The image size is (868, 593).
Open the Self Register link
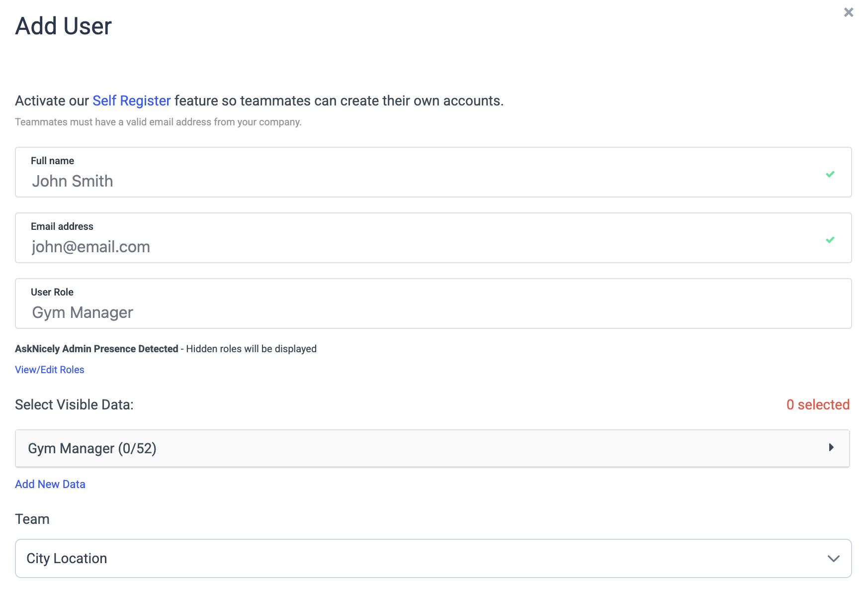tap(131, 101)
